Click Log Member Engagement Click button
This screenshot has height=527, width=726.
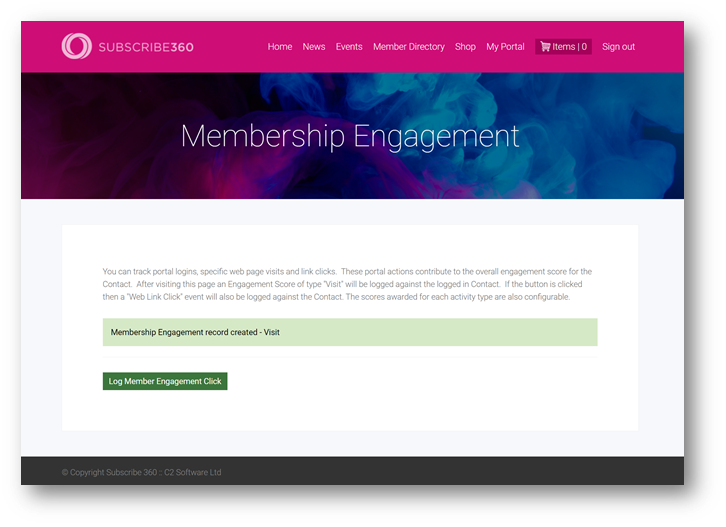coord(165,381)
